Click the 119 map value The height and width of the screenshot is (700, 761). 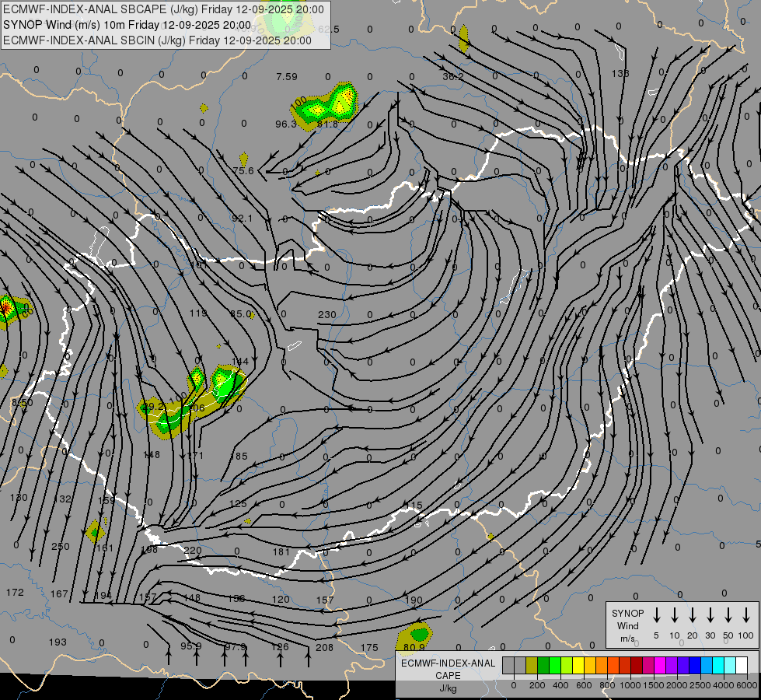198,313
